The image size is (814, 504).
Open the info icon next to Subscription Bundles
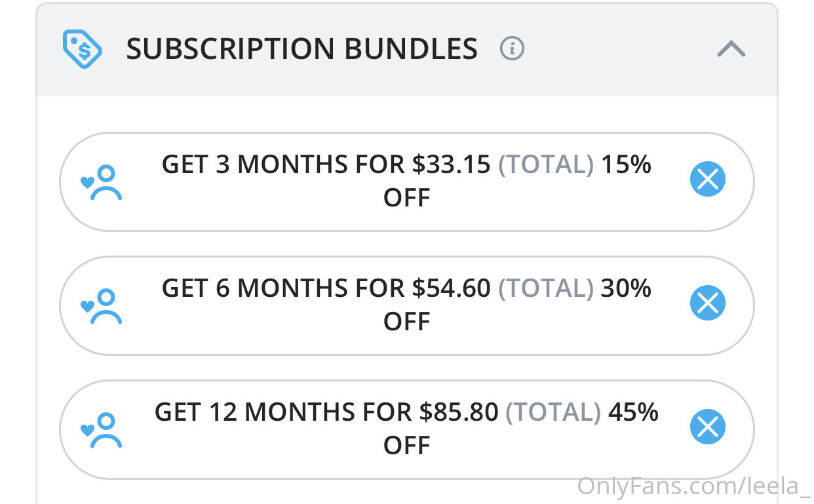click(x=512, y=48)
